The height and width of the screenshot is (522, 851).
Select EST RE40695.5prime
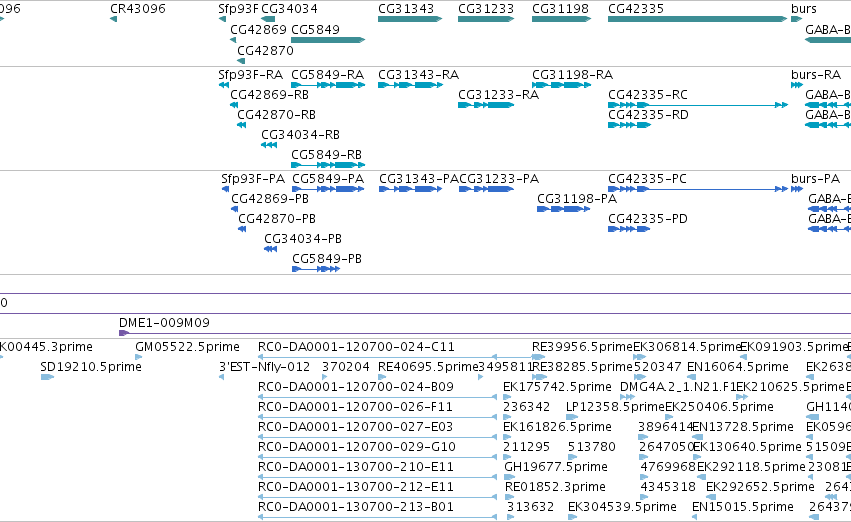tap(428, 367)
